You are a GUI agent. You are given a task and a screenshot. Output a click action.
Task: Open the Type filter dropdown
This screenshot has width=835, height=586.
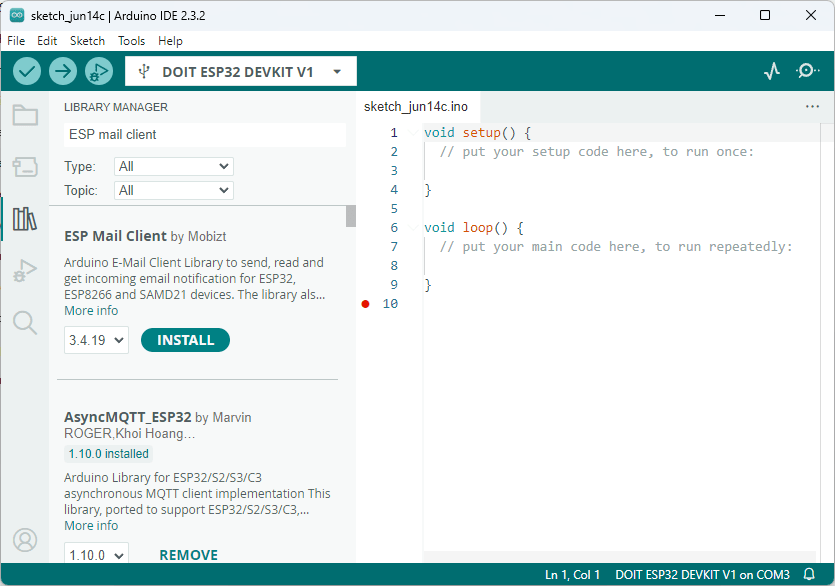pos(173,166)
